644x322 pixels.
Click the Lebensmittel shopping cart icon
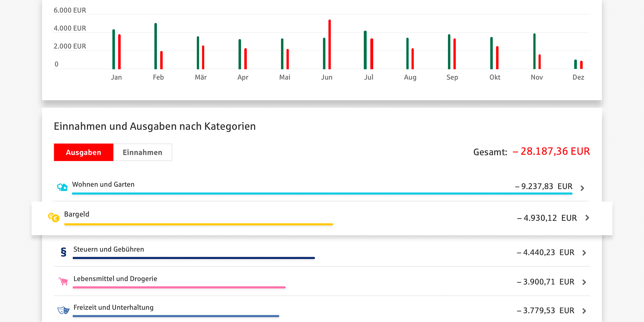tap(63, 281)
